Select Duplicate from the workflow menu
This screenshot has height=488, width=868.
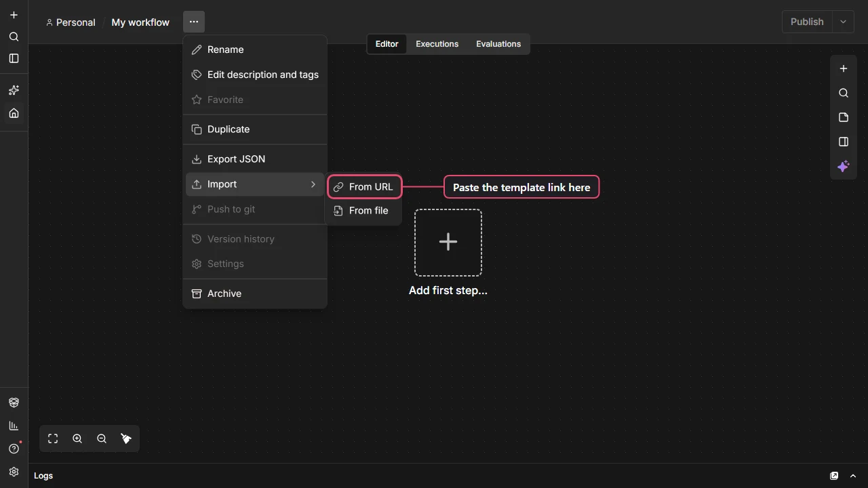pyautogui.click(x=255, y=129)
